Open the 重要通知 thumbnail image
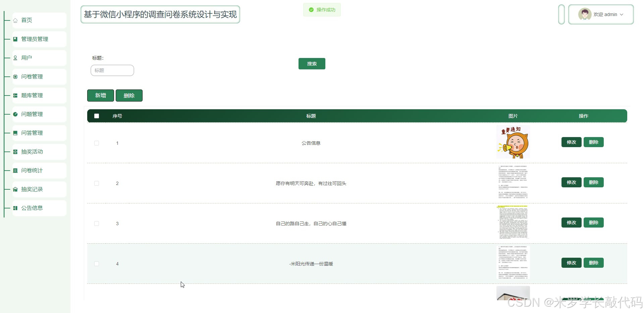644x313 pixels. pos(513,142)
